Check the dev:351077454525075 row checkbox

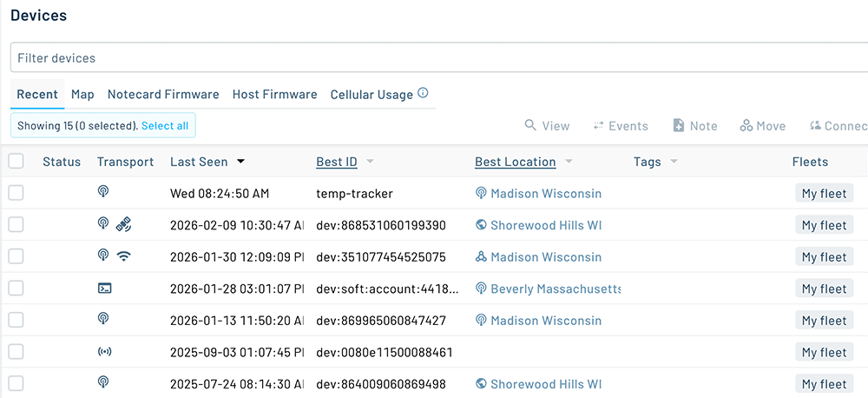[x=16, y=256]
